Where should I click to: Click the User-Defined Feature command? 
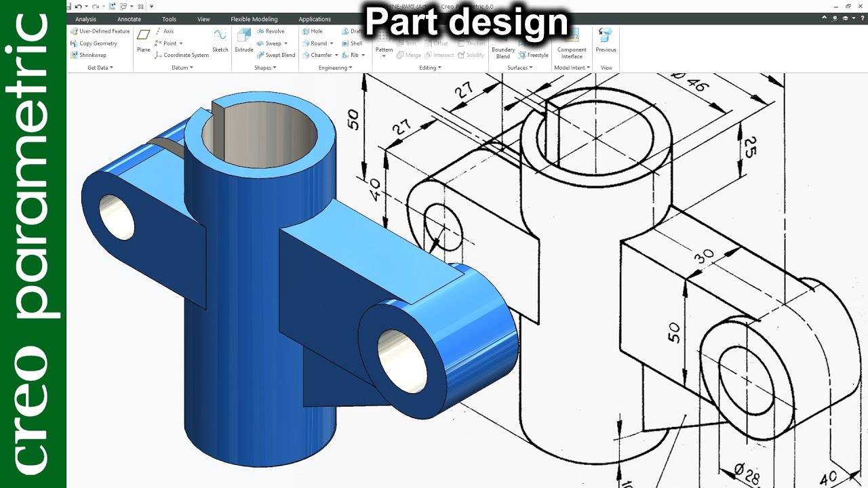point(100,31)
